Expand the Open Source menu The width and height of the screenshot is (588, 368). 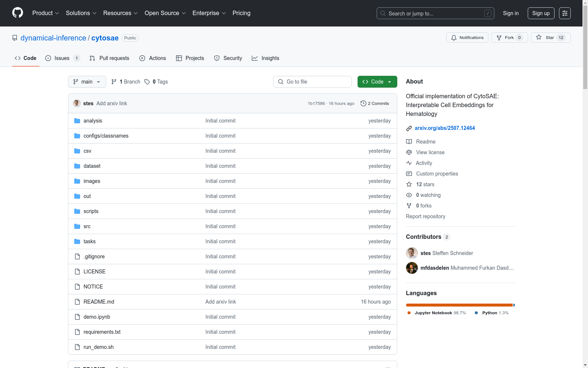pos(165,13)
